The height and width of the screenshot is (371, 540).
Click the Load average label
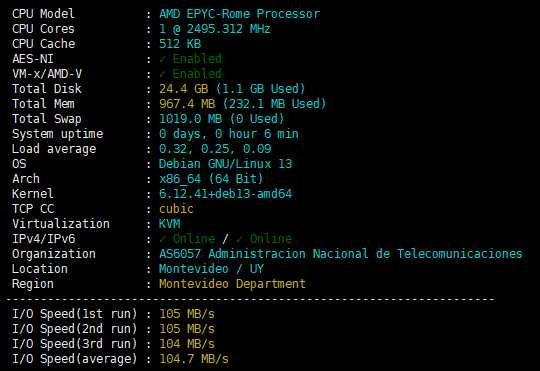[54, 149]
